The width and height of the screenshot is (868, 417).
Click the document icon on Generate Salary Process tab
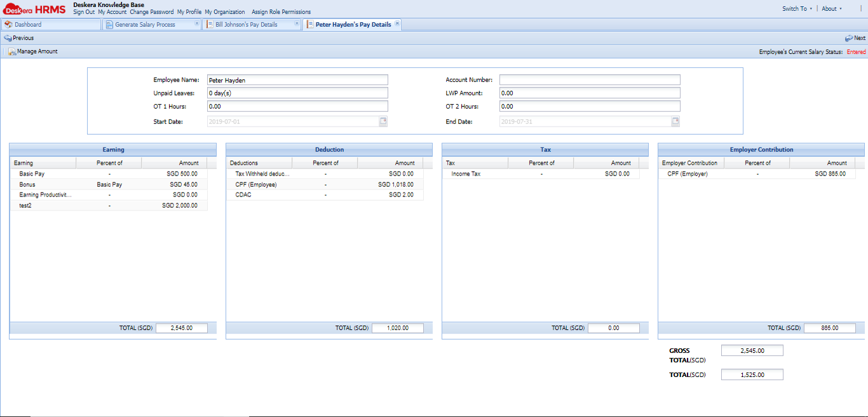[x=109, y=24]
